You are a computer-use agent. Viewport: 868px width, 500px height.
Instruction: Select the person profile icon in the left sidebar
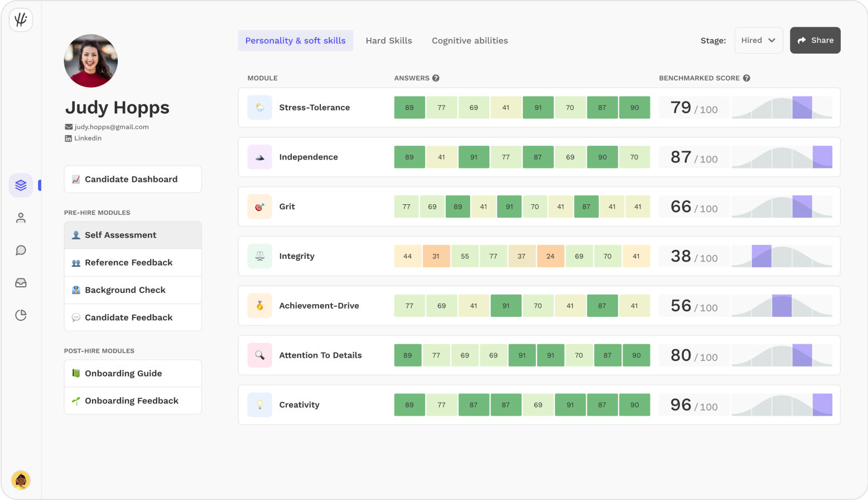(21, 218)
